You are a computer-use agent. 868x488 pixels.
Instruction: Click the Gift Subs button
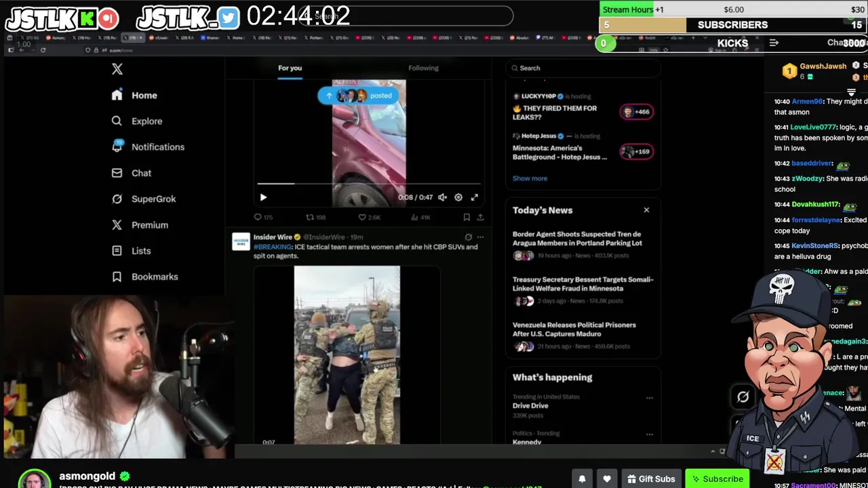point(650,479)
